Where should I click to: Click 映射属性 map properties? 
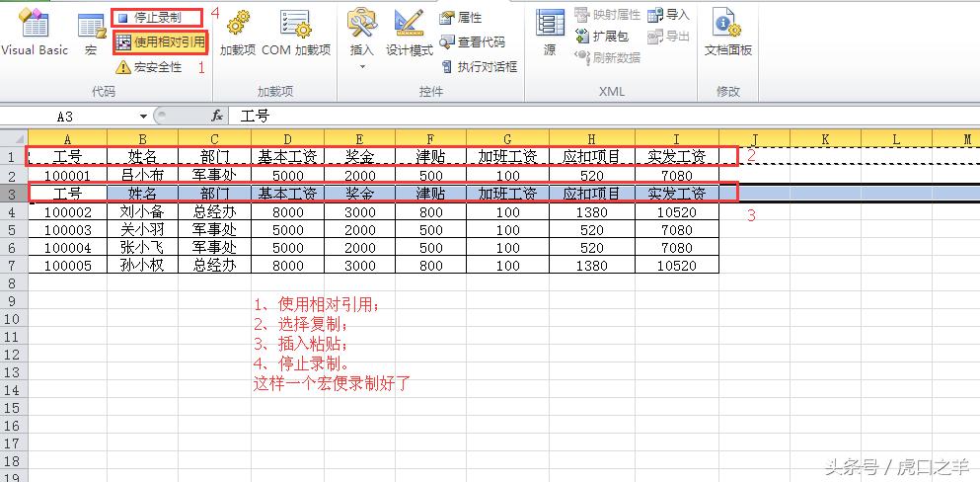[608, 15]
